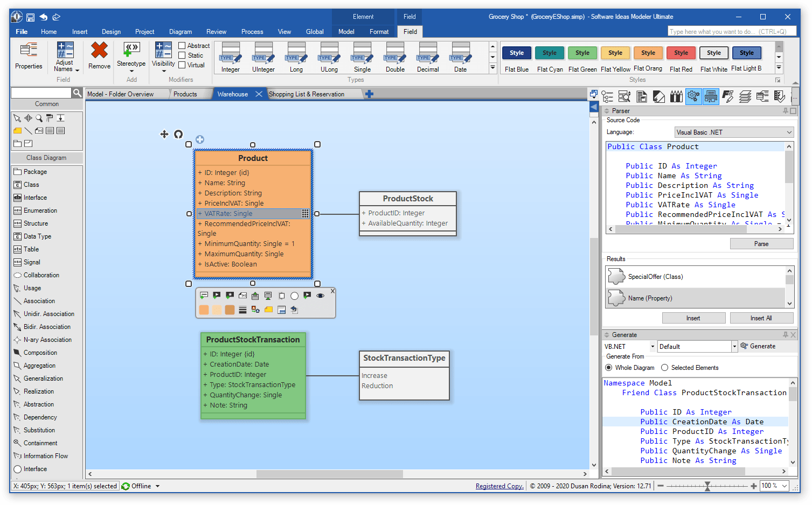Switch to the Products diagram tab
This screenshot has height=505, width=812.
185,94
